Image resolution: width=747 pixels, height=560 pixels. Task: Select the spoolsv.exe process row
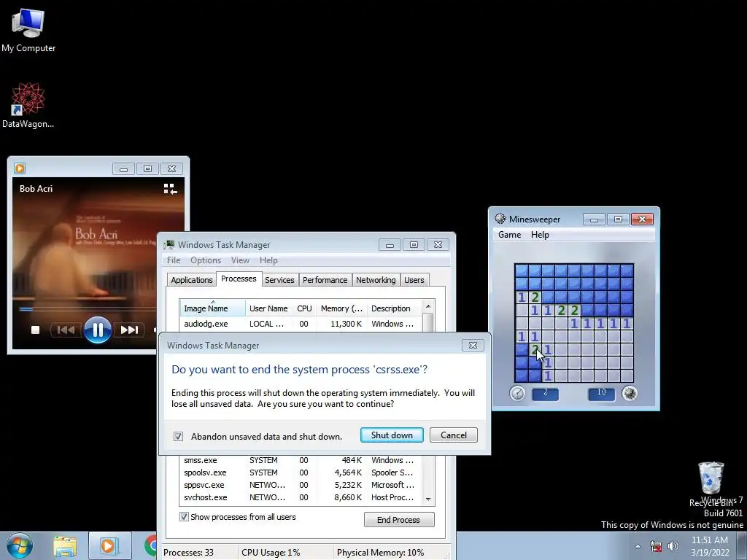point(301,472)
